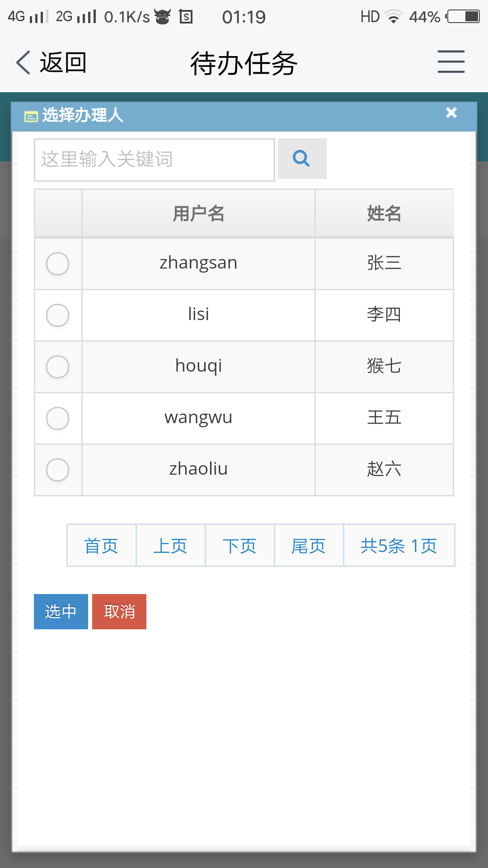
Task: Tap the WiFi signal icon
Action: pos(393,17)
